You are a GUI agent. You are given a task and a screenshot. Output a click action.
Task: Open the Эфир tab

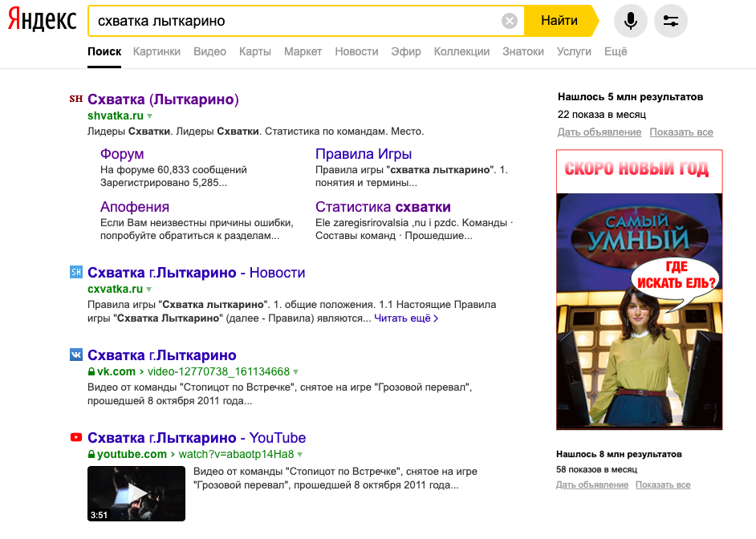coord(406,51)
